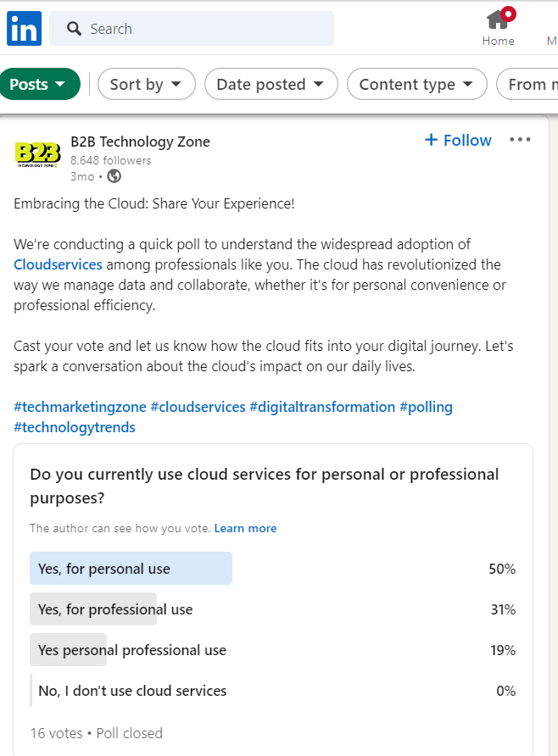This screenshot has height=756, width=558.
Task: Focus the Search input field
Action: pyautogui.click(x=192, y=29)
